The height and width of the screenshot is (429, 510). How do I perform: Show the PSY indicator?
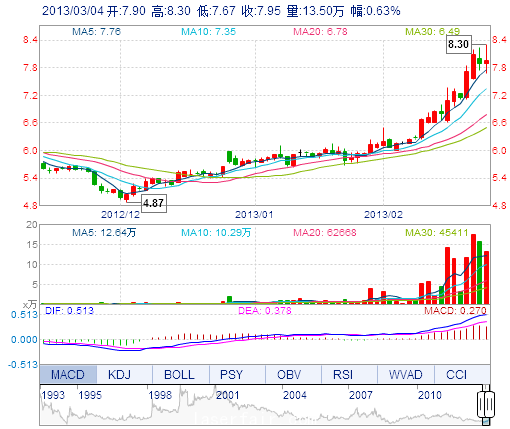231,374
